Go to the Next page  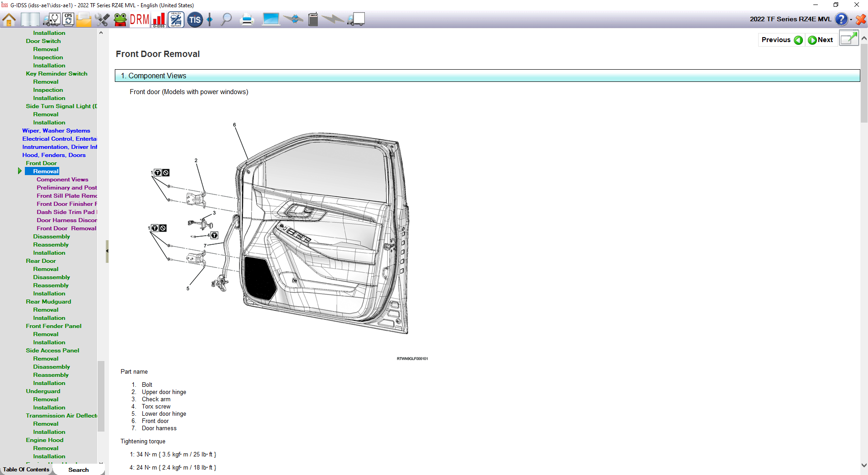point(821,40)
